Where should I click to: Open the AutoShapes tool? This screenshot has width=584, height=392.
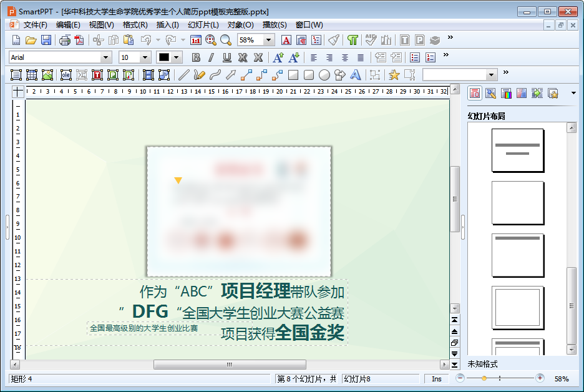coord(339,75)
